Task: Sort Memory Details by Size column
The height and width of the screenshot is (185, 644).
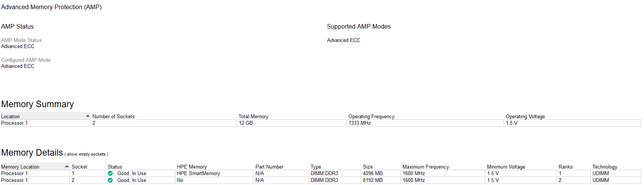Action: coord(368,167)
